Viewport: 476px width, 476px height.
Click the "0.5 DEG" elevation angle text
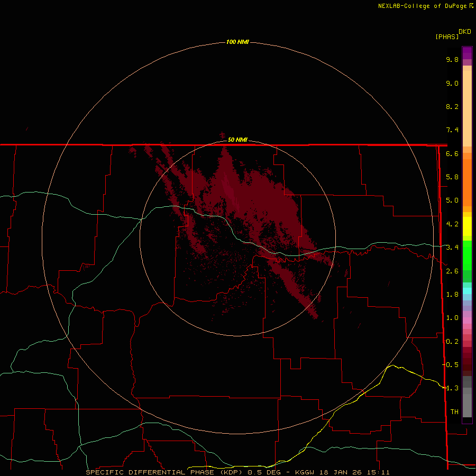pyautogui.click(x=264, y=472)
